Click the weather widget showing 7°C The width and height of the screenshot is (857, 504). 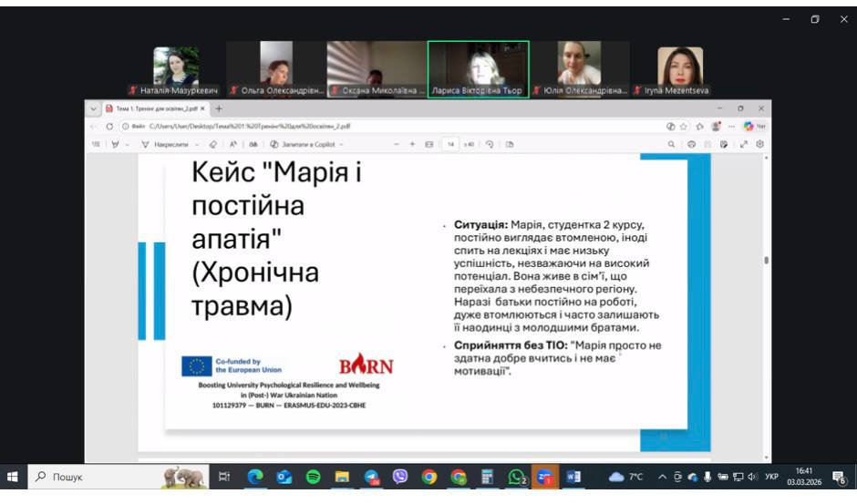point(625,477)
